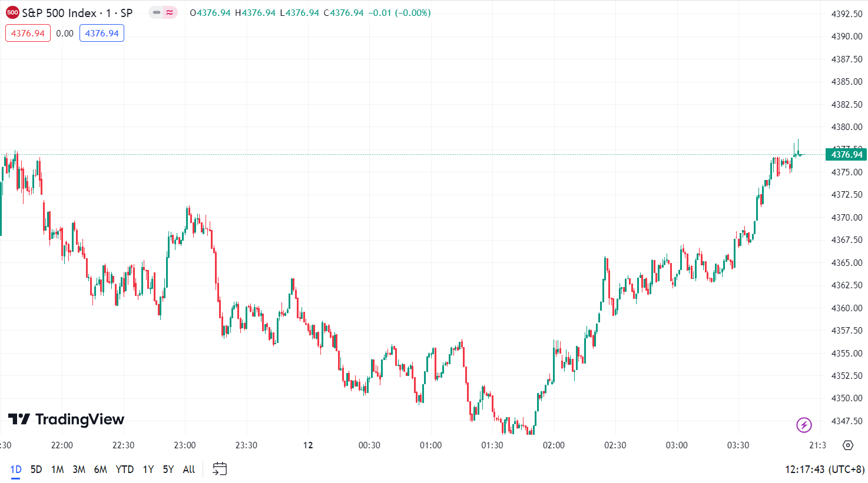868x483 pixels.
Task: Click the 02:00 time axis label
Action: pyautogui.click(x=554, y=445)
